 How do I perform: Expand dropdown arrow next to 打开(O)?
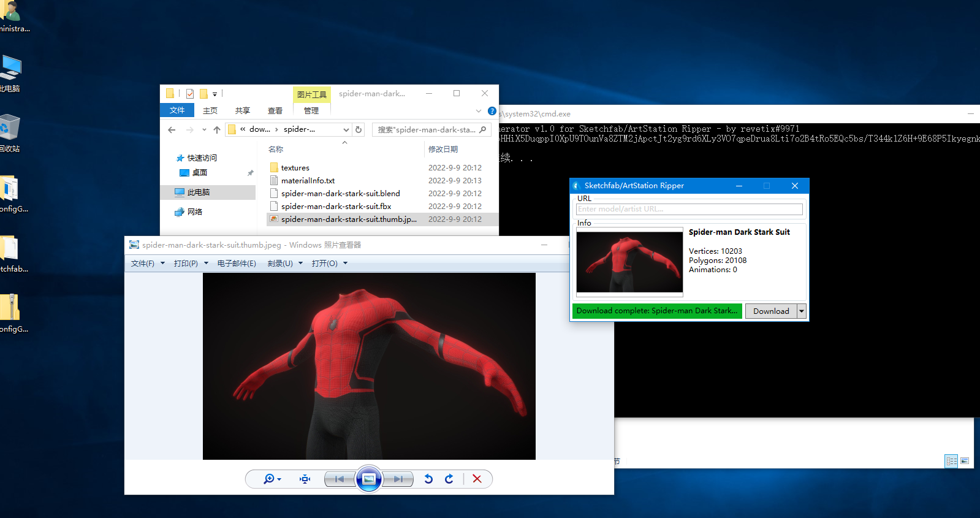tap(346, 264)
